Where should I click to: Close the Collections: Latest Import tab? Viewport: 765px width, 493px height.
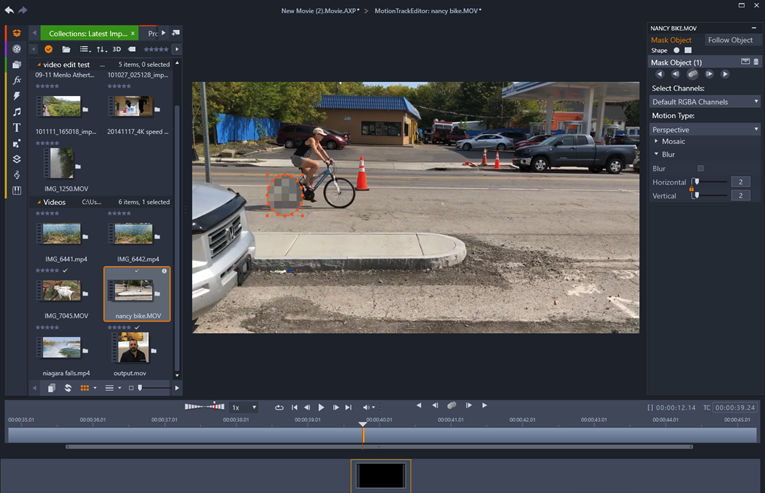(133, 33)
